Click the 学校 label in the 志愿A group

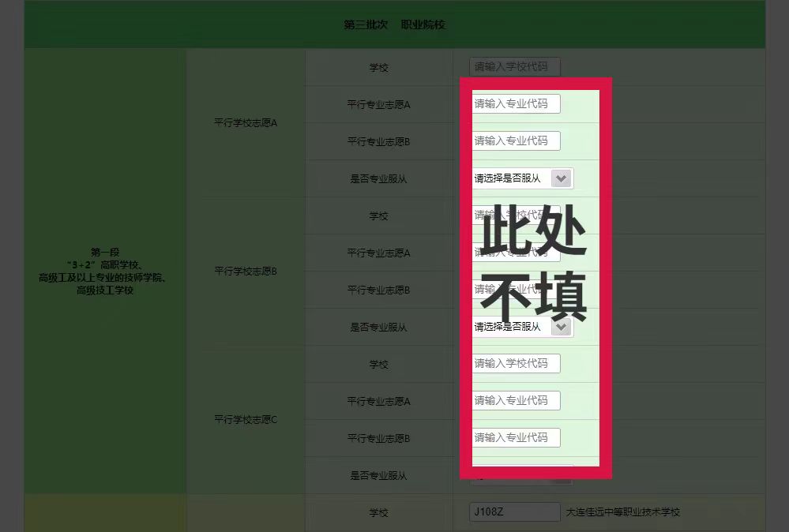[x=378, y=67]
